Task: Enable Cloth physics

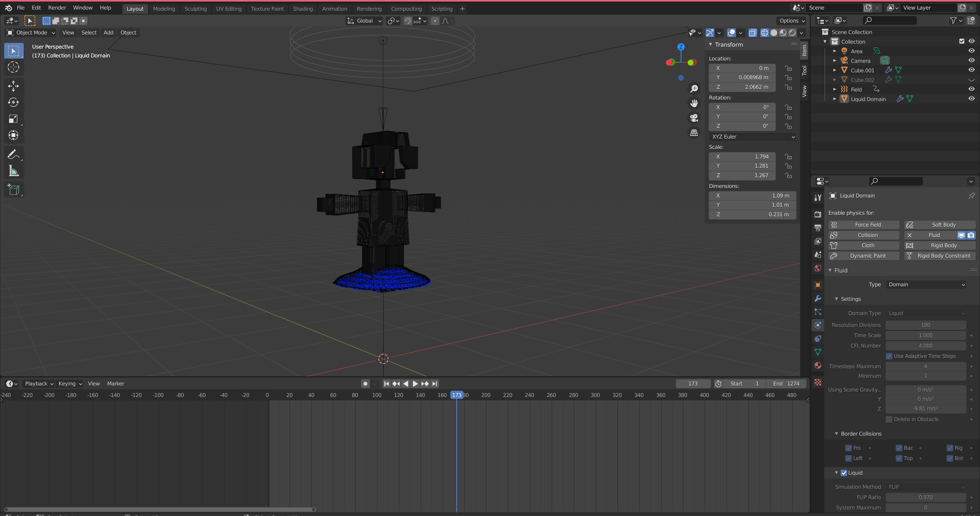Action: coord(864,245)
